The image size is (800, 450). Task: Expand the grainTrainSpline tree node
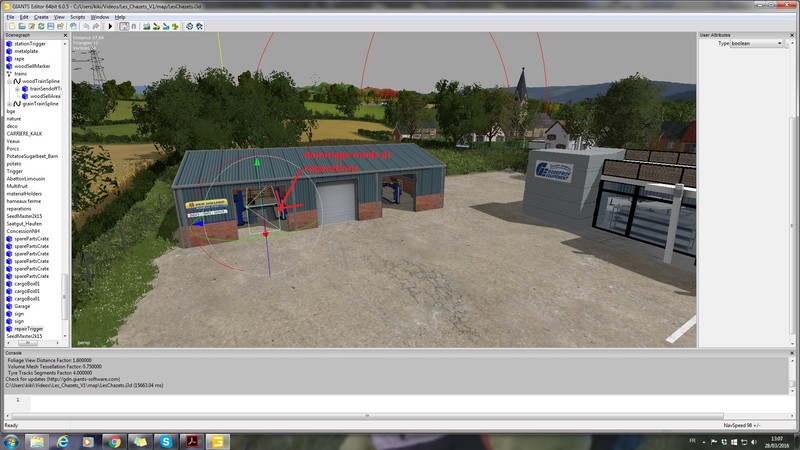[x=9, y=104]
